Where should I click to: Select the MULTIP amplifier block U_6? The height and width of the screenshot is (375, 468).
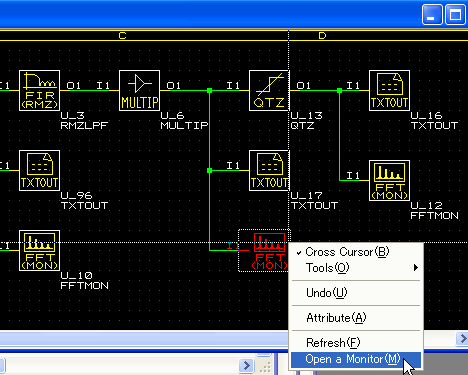pyautogui.click(x=139, y=90)
